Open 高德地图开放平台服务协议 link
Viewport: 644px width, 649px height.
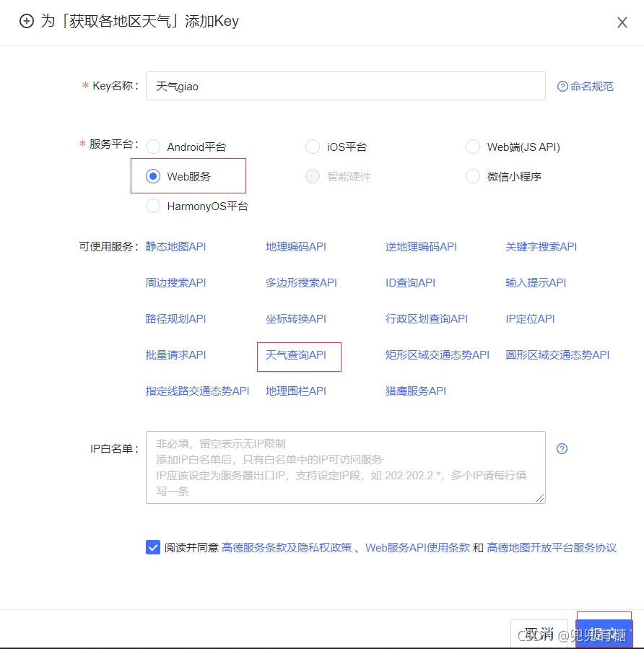552,548
